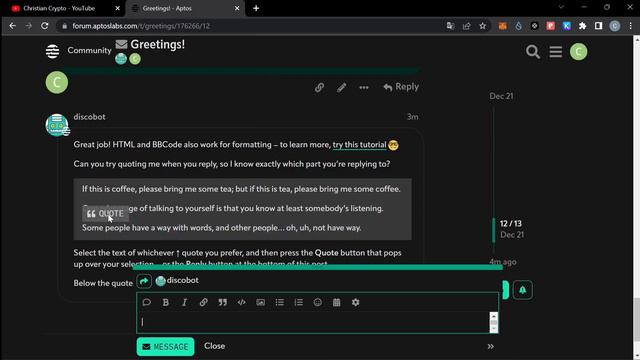
Task: Open composer options gear icon
Action: coord(356,302)
